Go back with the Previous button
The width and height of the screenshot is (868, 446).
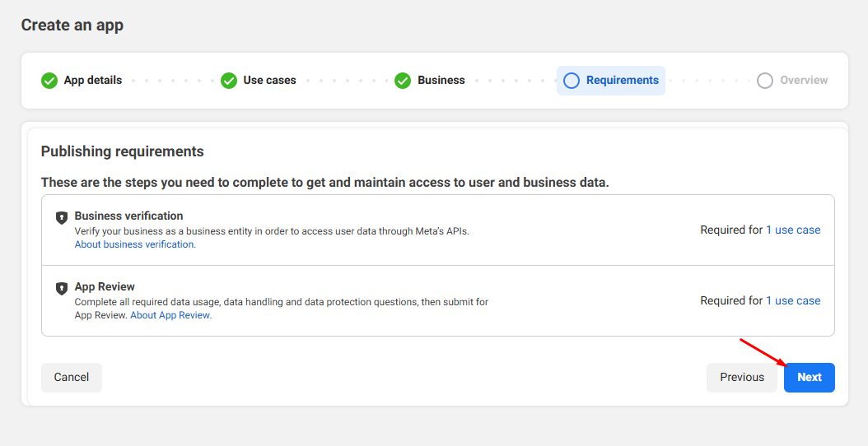point(742,378)
